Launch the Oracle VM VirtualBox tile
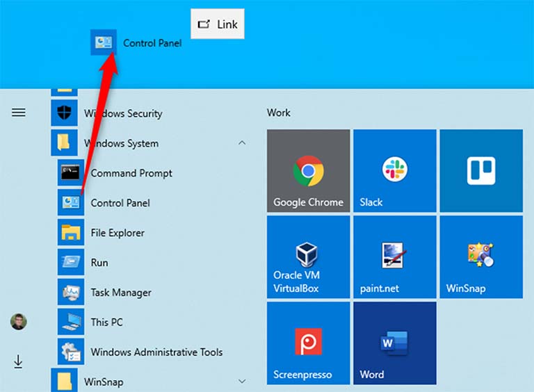534x392 pixels. pyautogui.click(x=309, y=257)
